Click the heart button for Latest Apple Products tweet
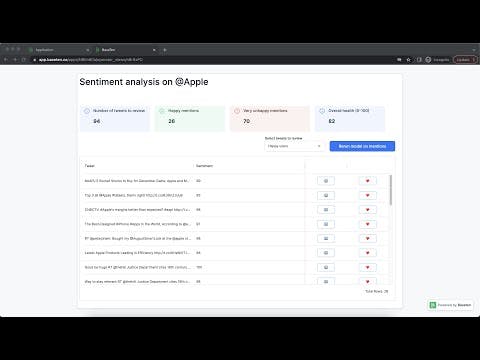 (x=368, y=253)
